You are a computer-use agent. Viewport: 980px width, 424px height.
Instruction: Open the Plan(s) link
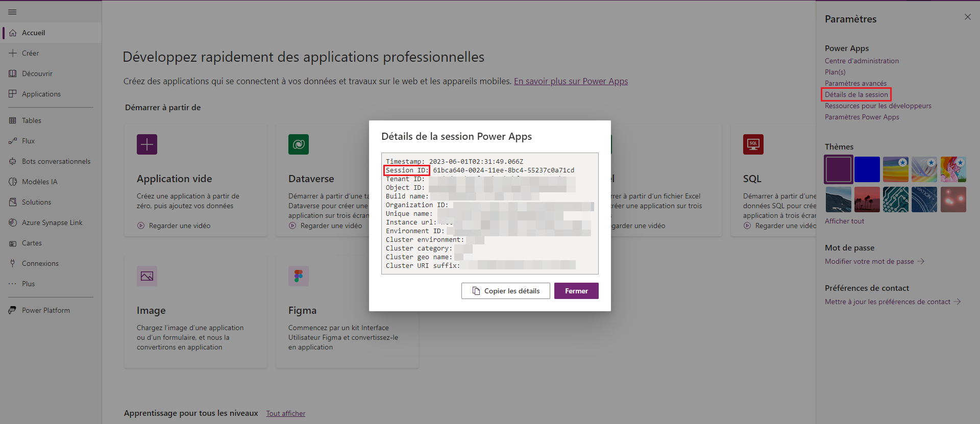[x=835, y=72]
